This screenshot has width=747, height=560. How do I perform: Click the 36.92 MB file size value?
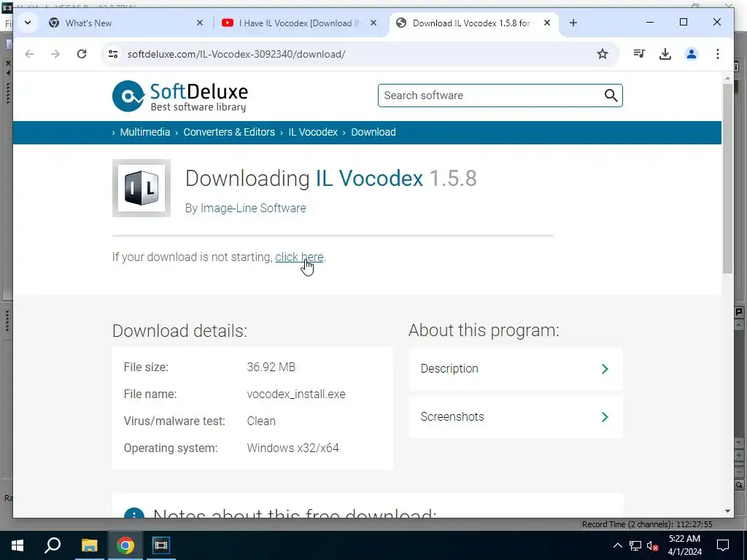(271, 367)
